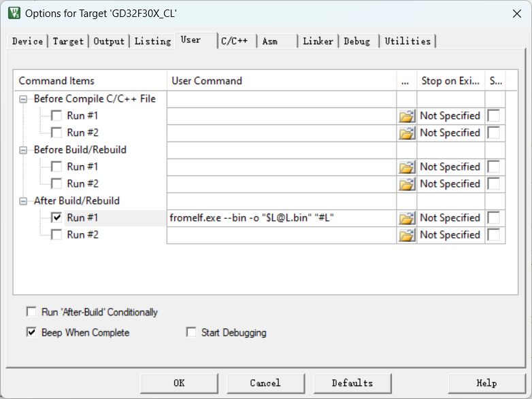
Task: Switch to the Target tab
Action: [68, 41]
